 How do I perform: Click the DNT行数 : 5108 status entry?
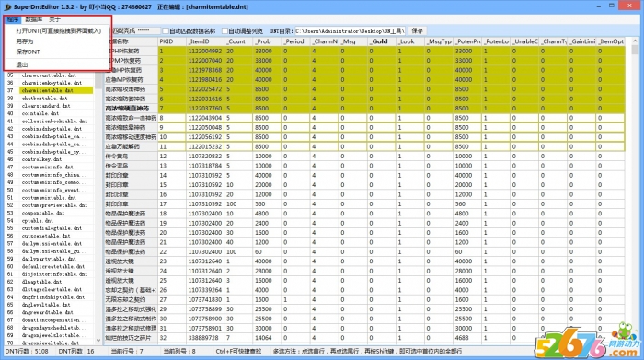27,352
